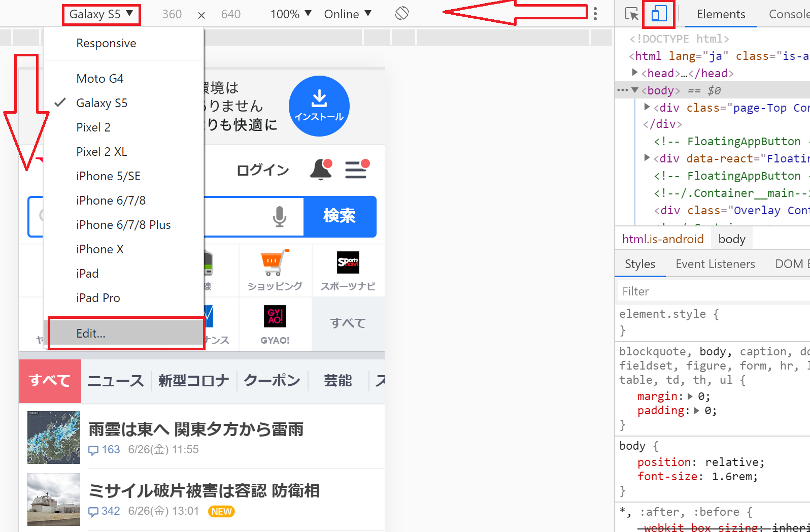Select the 芸能 news tab
Viewport: 810px width, 532px height.
tap(338, 381)
